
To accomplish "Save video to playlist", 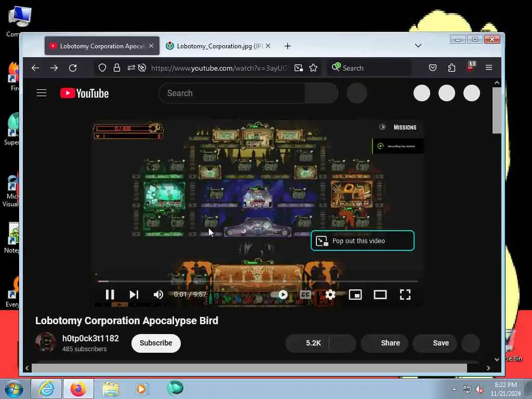I will 435,343.
